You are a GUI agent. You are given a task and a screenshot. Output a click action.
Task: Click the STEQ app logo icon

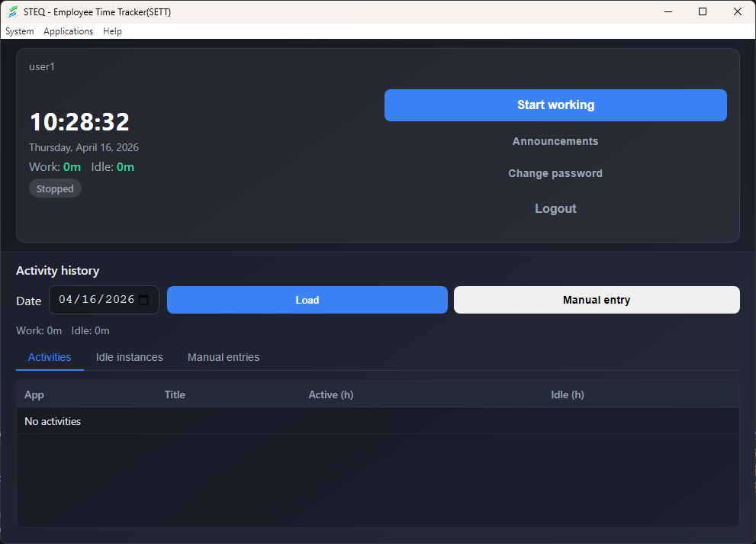13,11
